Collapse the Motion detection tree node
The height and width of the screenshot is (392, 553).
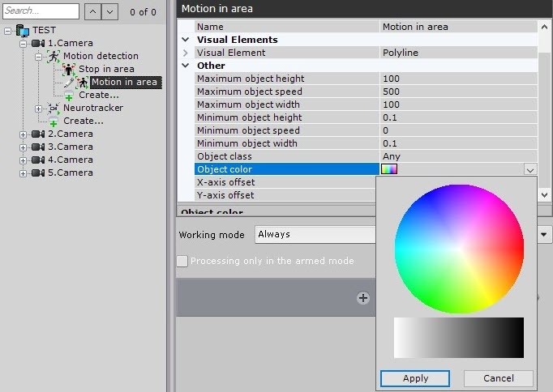38,56
